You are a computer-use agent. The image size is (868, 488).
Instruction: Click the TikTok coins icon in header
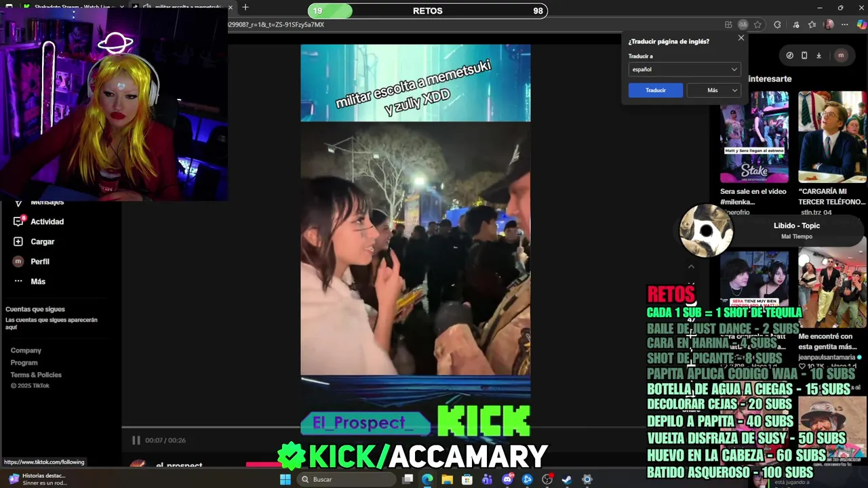click(x=789, y=56)
